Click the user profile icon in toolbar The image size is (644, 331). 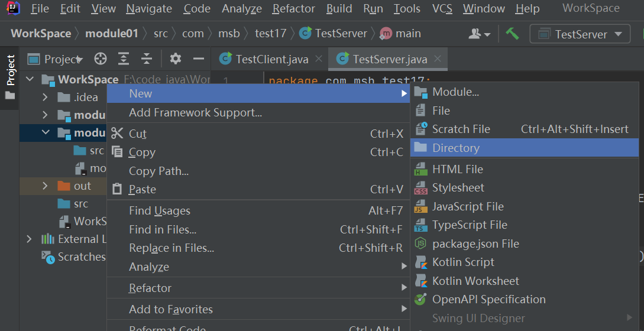point(479,34)
